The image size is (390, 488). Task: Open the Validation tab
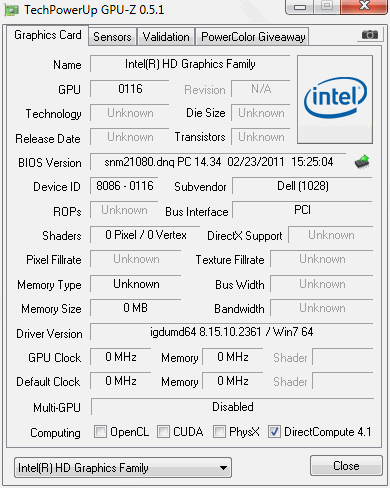[166, 37]
